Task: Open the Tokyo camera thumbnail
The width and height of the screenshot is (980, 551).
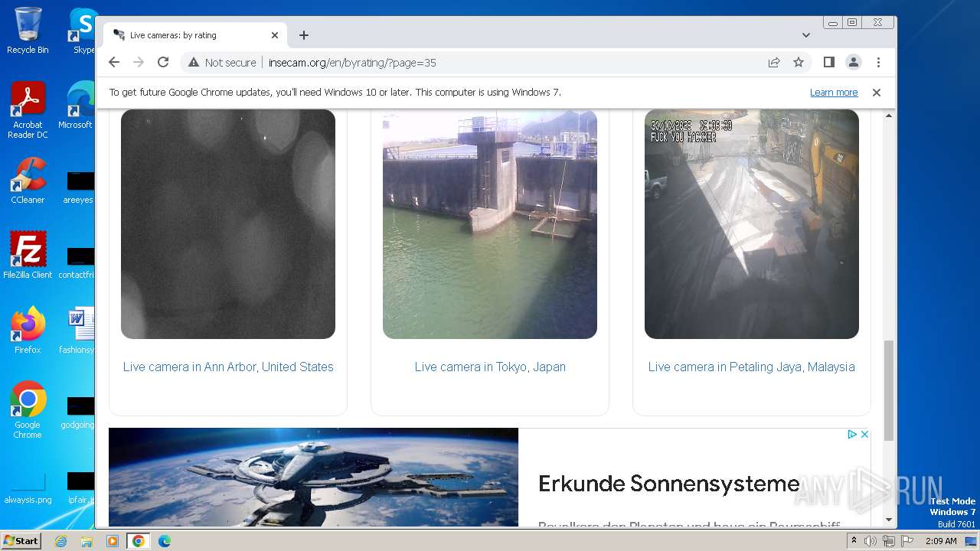Action: [x=490, y=224]
